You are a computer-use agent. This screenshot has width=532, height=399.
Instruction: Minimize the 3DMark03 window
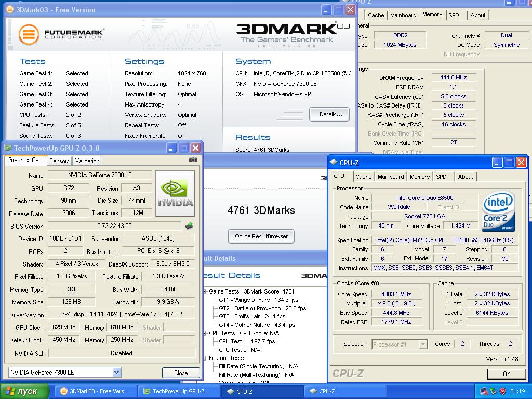pyautogui.click(x=326, y=9)
